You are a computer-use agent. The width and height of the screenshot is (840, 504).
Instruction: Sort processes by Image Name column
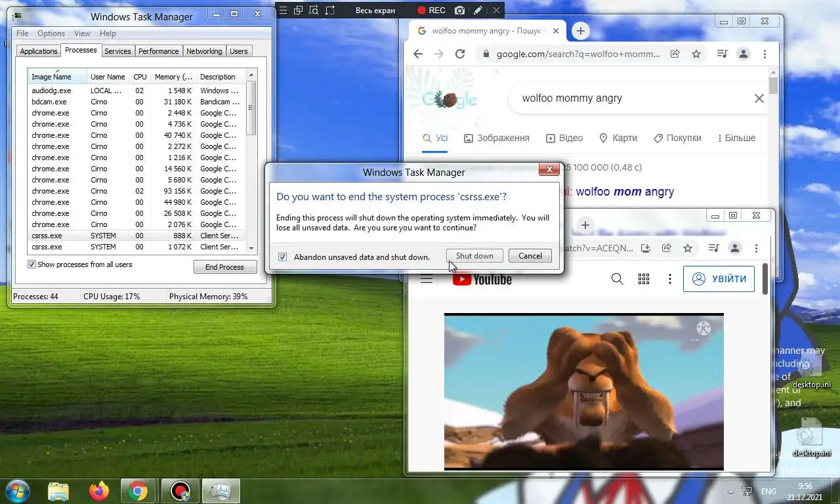pyautogui.click(x=57, y=77)
